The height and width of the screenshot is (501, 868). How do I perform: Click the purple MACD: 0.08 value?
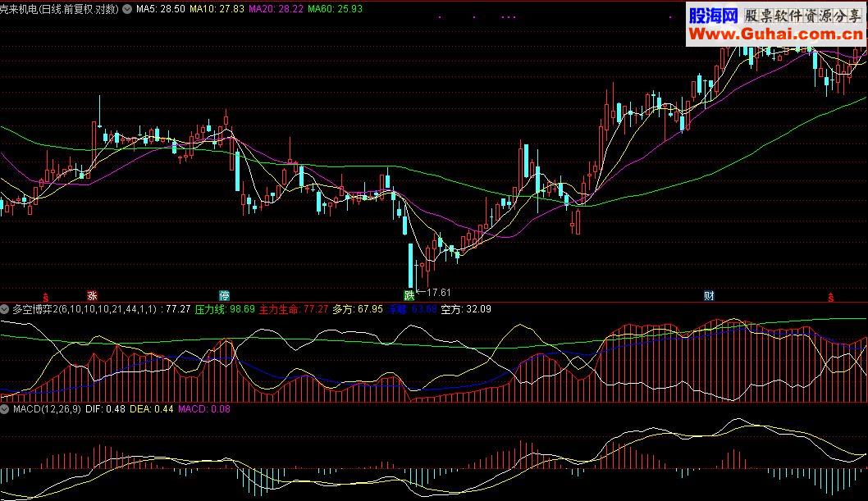pyautogui.click(x=204, y=409)
